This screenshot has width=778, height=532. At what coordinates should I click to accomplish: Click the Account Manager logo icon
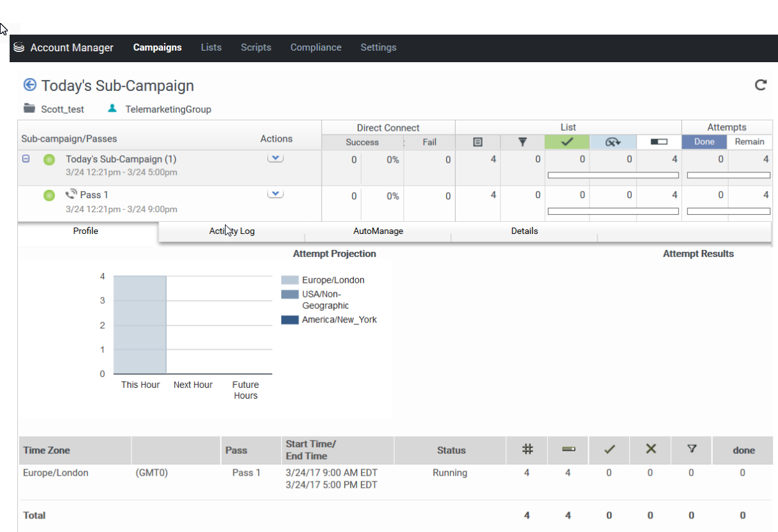click(19, 47)
